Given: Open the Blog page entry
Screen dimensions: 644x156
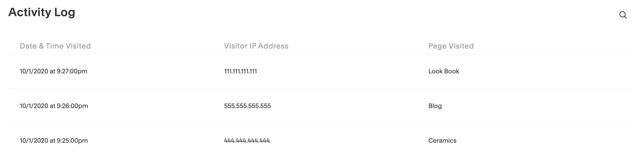Looking at the screenshot, I should pyautogui.click(x=435, y=106).
